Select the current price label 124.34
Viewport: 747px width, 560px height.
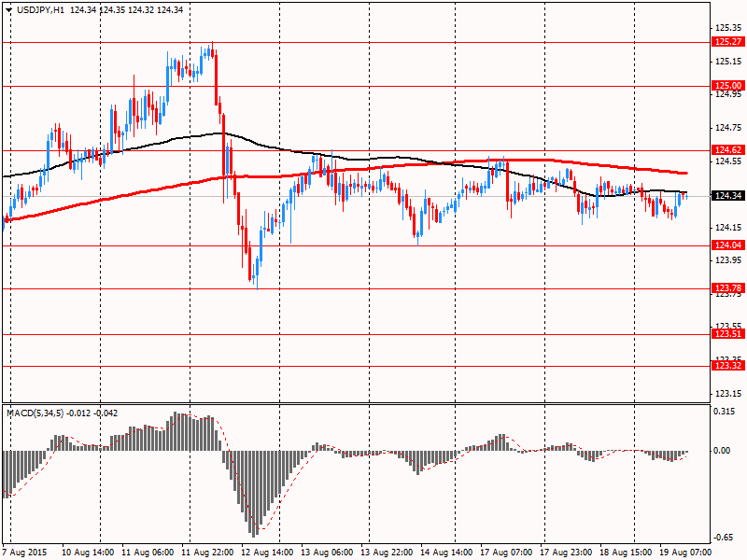(728, 196)
